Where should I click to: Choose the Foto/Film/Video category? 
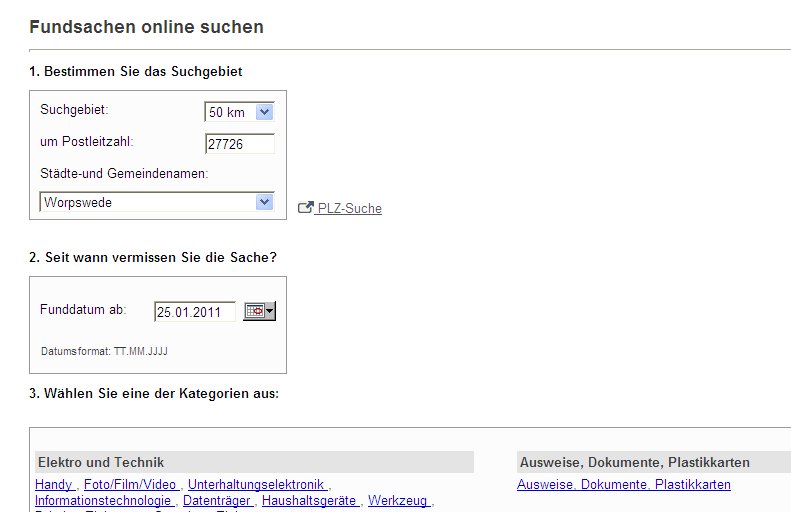click(130, 484)
